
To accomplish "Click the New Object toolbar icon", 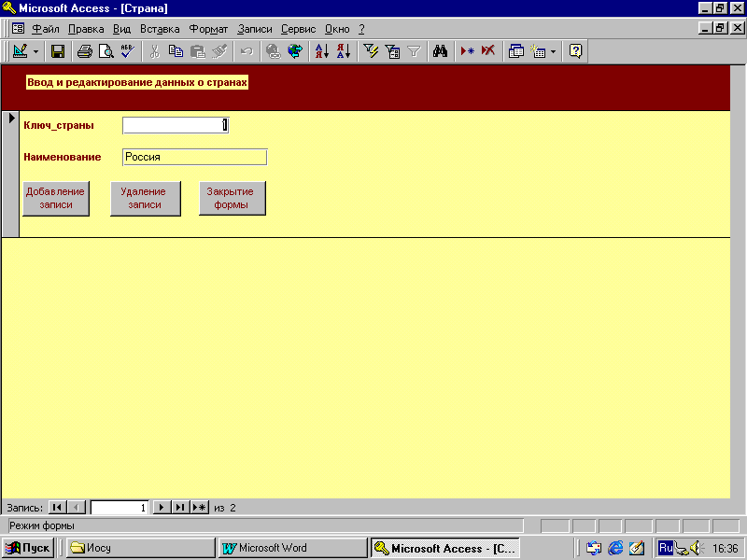I will [539, 51].
